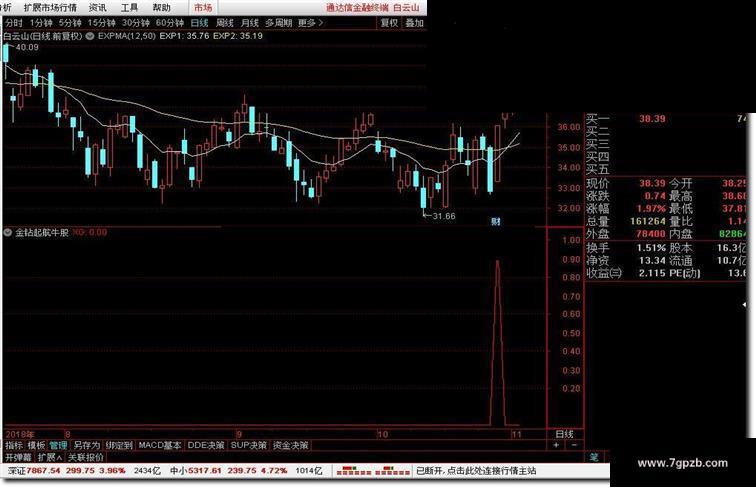The image size is (756, 487).
Task: Click the 中小 index value 5317.61
Action: click(x=203, y=471)
